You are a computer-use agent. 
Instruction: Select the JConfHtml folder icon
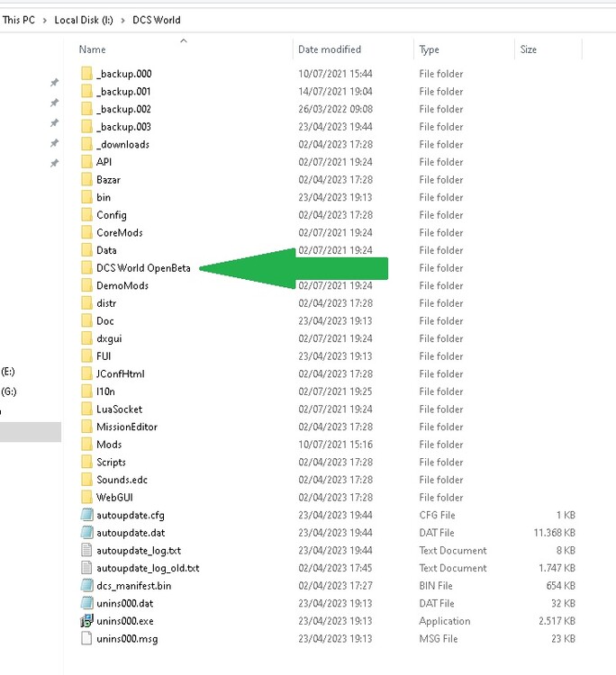[86, 373]
